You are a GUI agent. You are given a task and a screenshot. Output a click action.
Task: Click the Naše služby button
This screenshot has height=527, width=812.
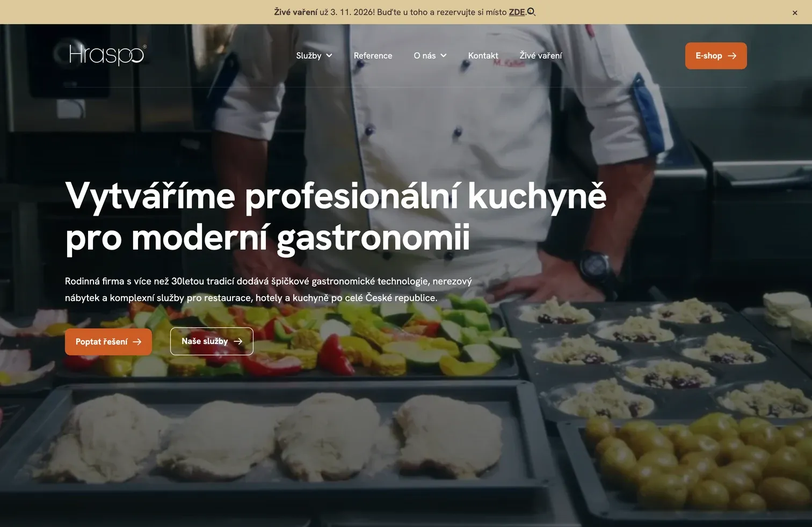[x=212, y=341]
